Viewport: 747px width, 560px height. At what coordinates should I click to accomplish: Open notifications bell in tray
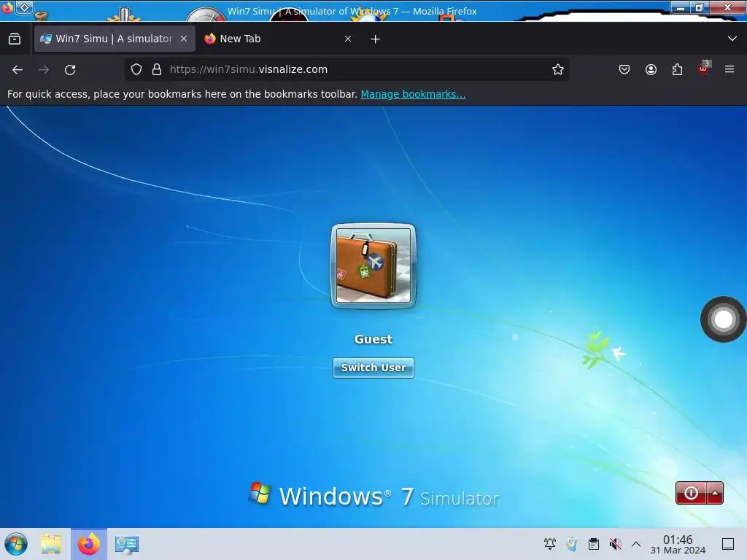pos(550,544)
